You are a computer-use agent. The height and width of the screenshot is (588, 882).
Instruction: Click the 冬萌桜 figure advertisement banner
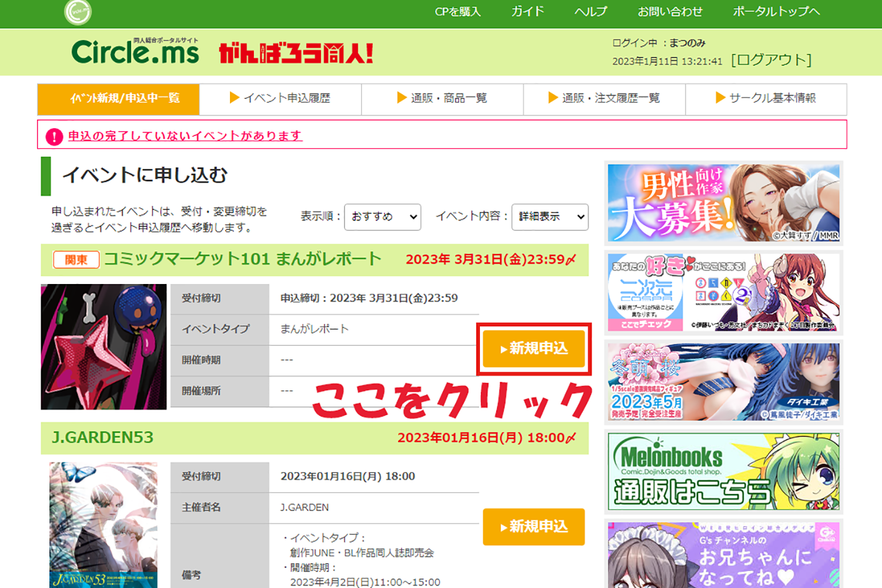tap(724, 382)
